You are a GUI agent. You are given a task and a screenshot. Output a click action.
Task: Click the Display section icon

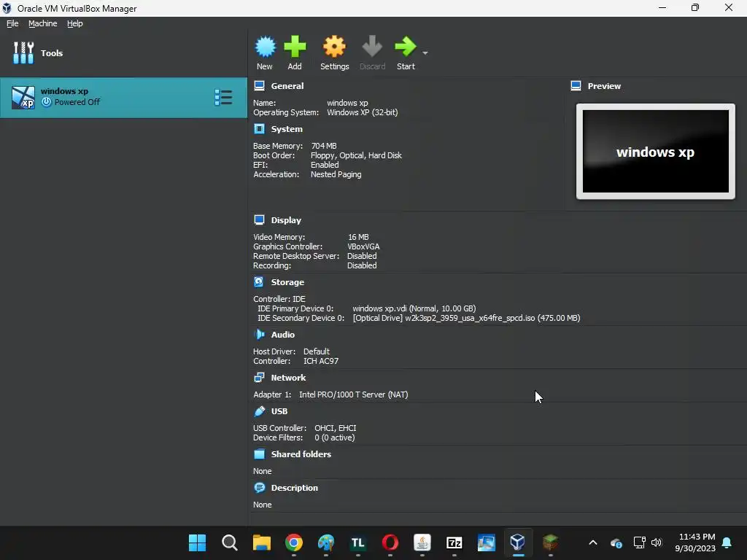[x=259, y=220]
